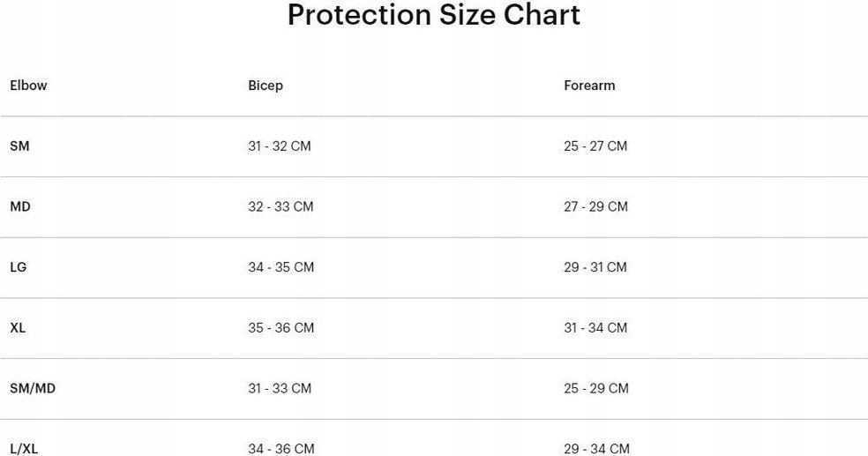Select the Elbow column header
The width and height of the screenshot is (868, 456).
28,86
